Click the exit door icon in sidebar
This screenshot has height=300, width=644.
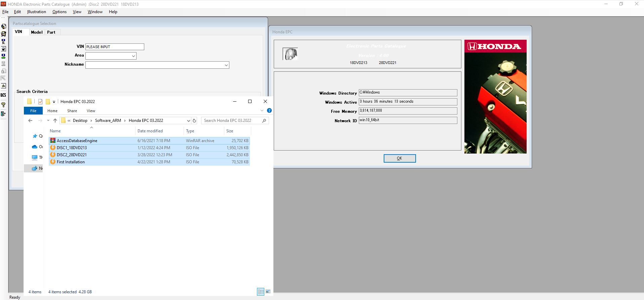[x=3, y=114]
